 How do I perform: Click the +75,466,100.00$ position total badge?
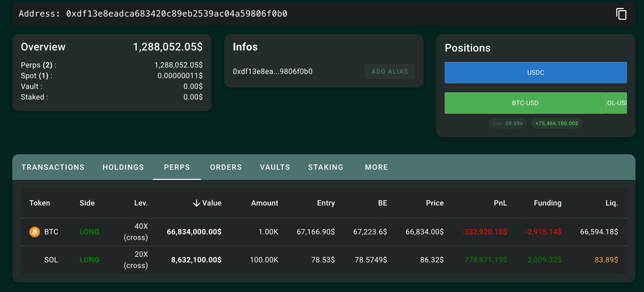pyautogui.click(x=557, y=123)
